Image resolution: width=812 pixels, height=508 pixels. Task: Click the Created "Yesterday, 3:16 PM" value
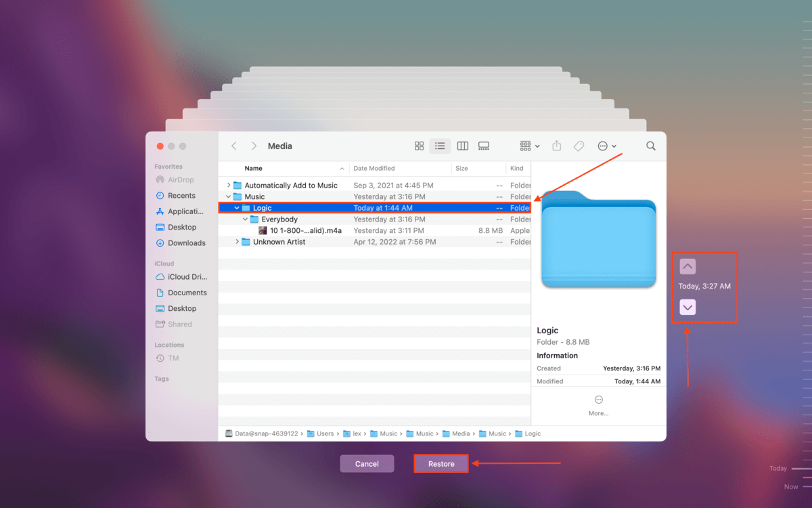631,368
